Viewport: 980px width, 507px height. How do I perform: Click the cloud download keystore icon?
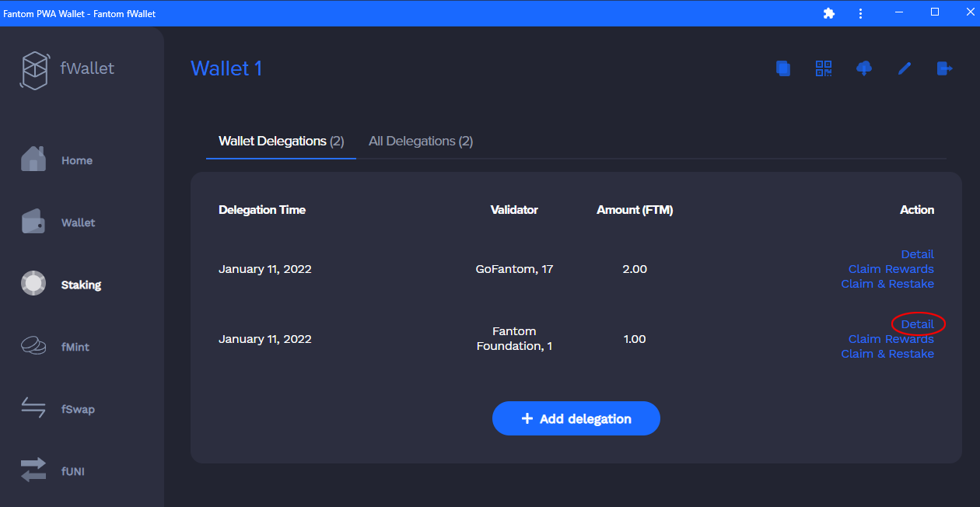864,68
